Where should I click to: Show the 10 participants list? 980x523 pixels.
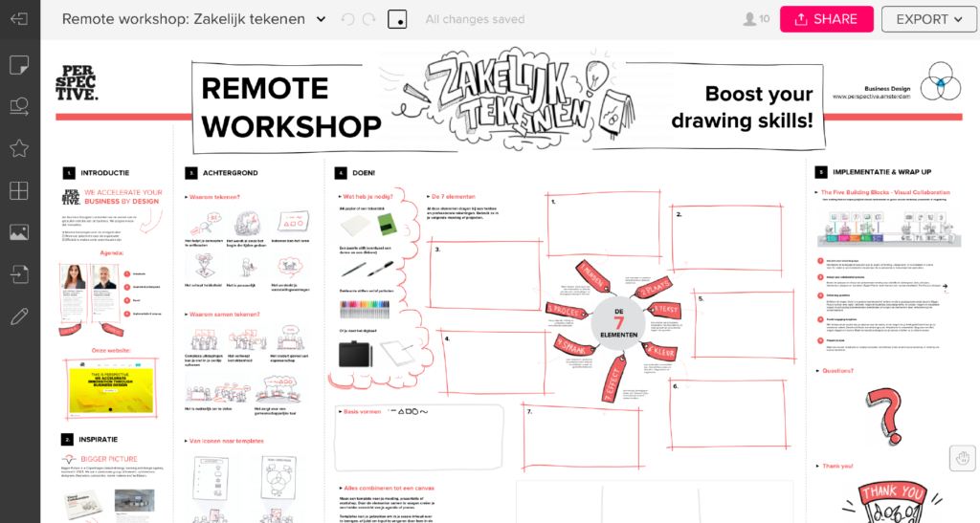coord(756,19)
